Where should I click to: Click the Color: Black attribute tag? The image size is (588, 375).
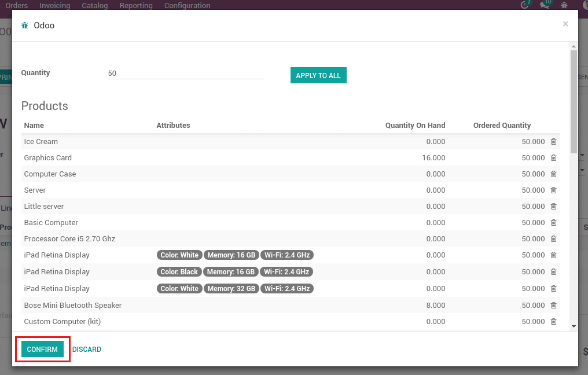point(179,272)
